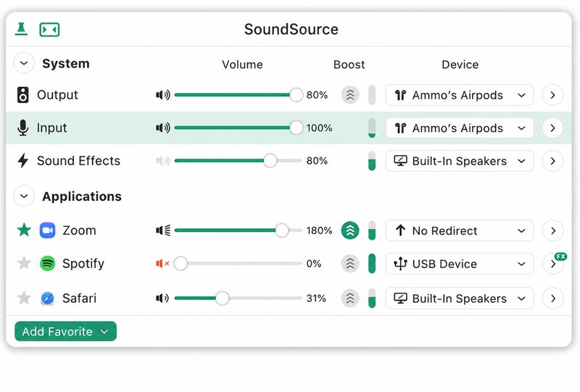Click the compact view icon

pos(49,30)
